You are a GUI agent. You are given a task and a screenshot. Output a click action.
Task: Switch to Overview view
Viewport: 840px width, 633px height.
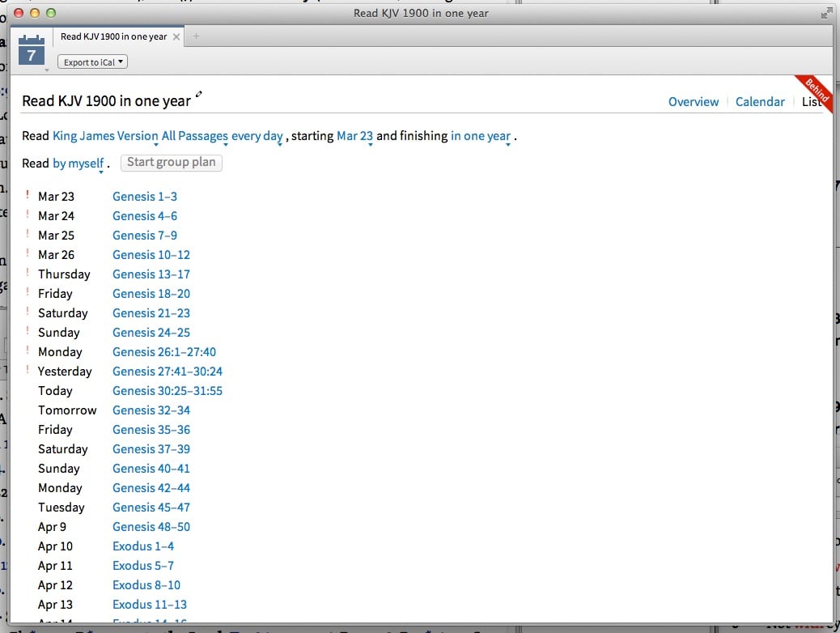694,102
